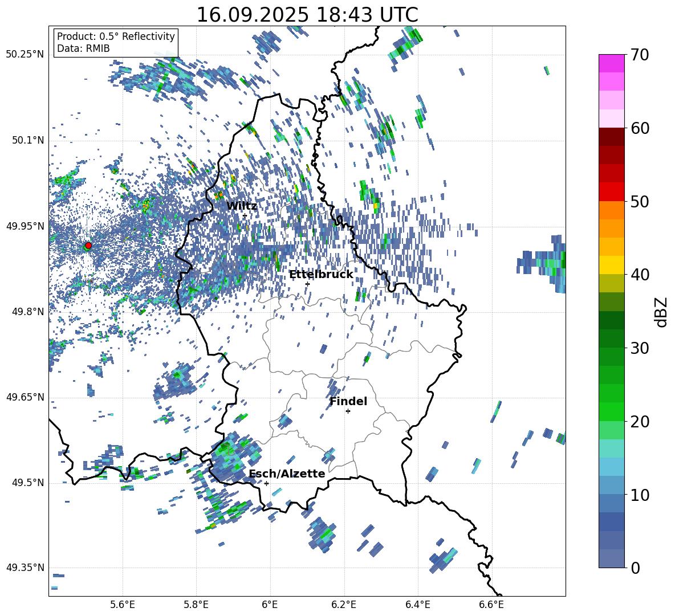Click the 6.4°E longitude tick label

pos(417,605)
